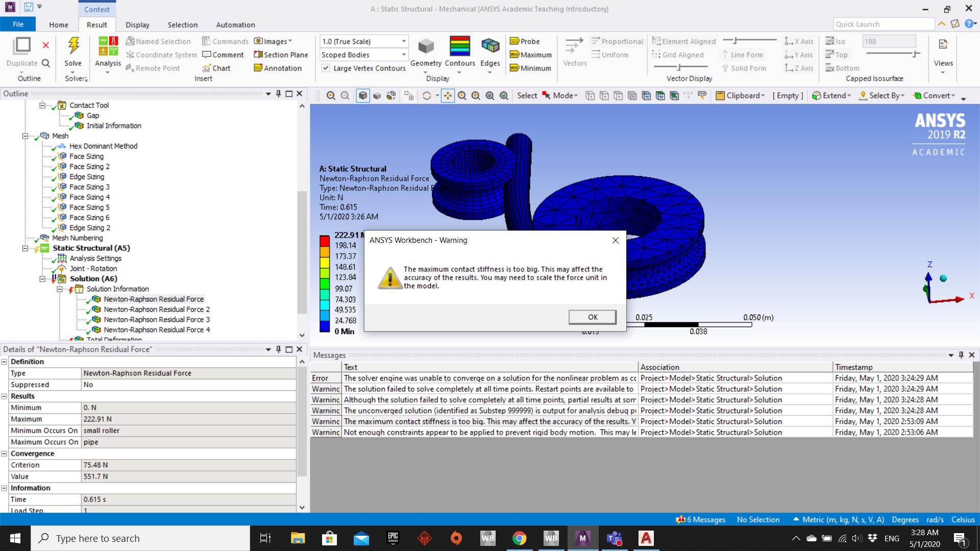
Task: Open the Clipboard dropdown
Action: 740,95
